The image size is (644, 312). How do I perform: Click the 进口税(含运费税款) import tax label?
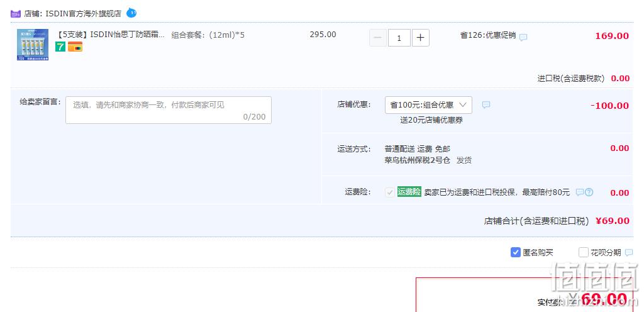tap(571, 79)
